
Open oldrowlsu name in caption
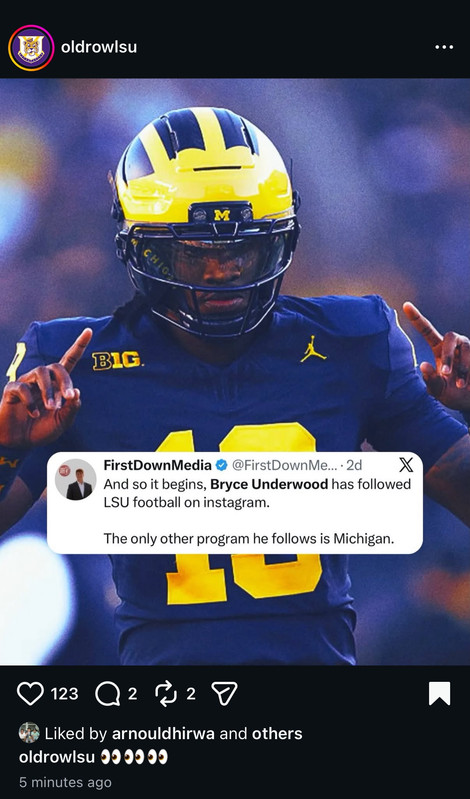(x=57, y=757)
